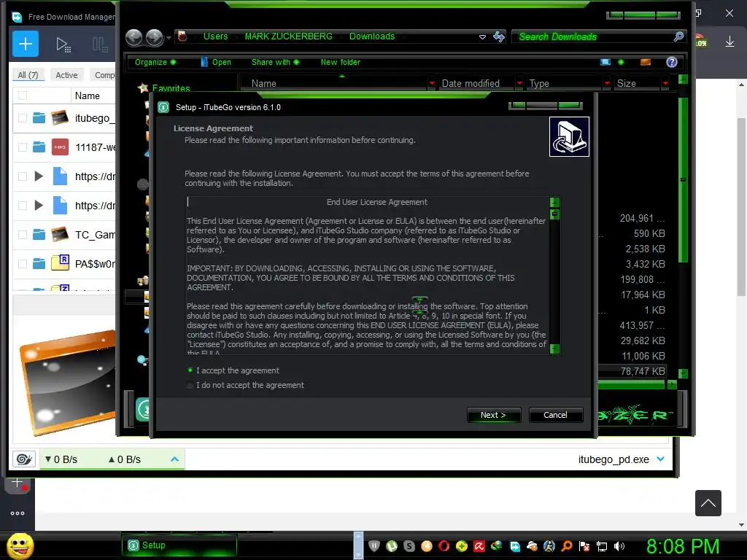Click the preview pane icon in Explorer

(646, 62)
